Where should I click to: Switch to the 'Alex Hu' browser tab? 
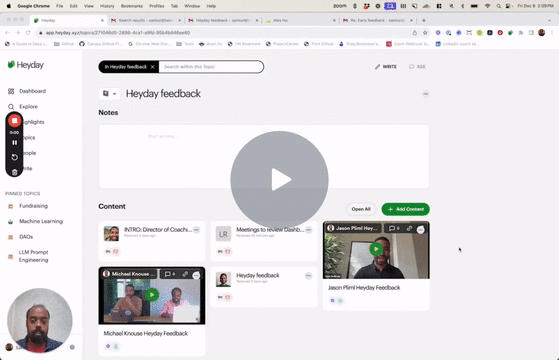(300, 20)
